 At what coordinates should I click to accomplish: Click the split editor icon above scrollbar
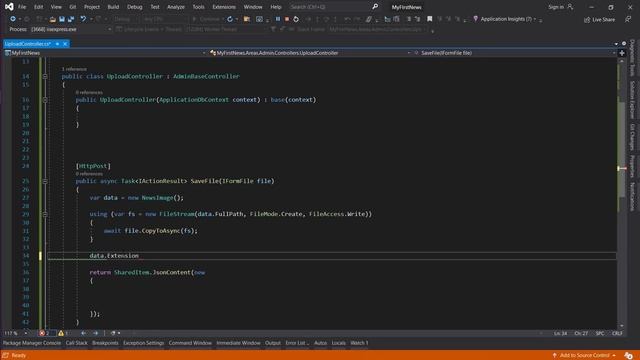622,53
